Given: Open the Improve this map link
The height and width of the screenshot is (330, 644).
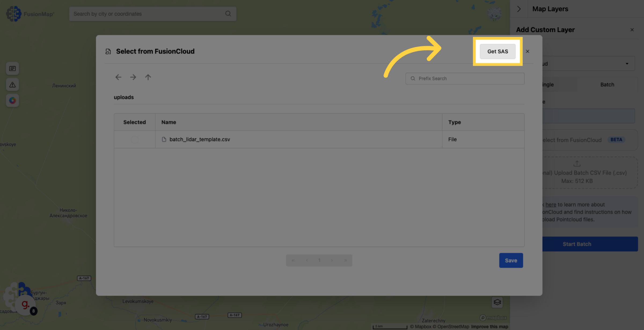Looking at the screenshot, I should pyautogui.click(x=489, y=327).
